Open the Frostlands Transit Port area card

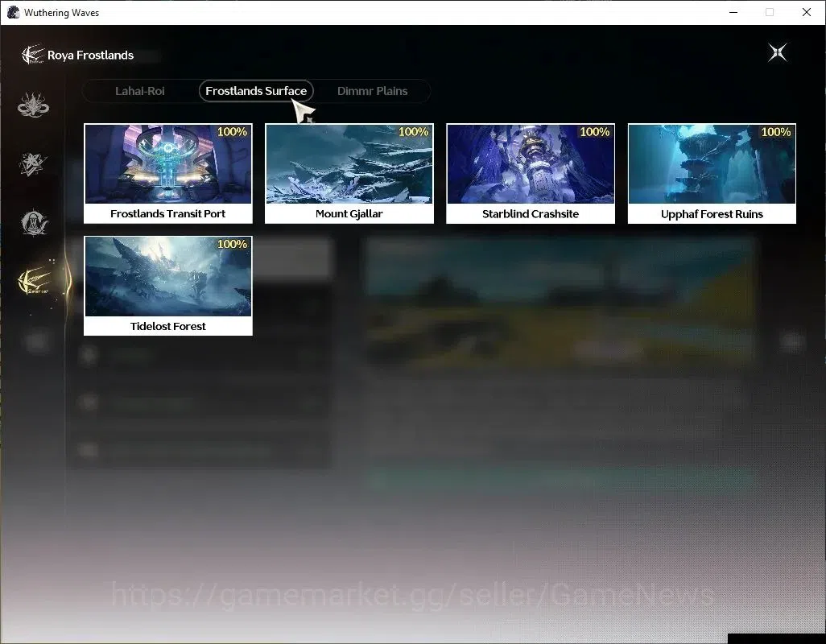click(168, 173)
